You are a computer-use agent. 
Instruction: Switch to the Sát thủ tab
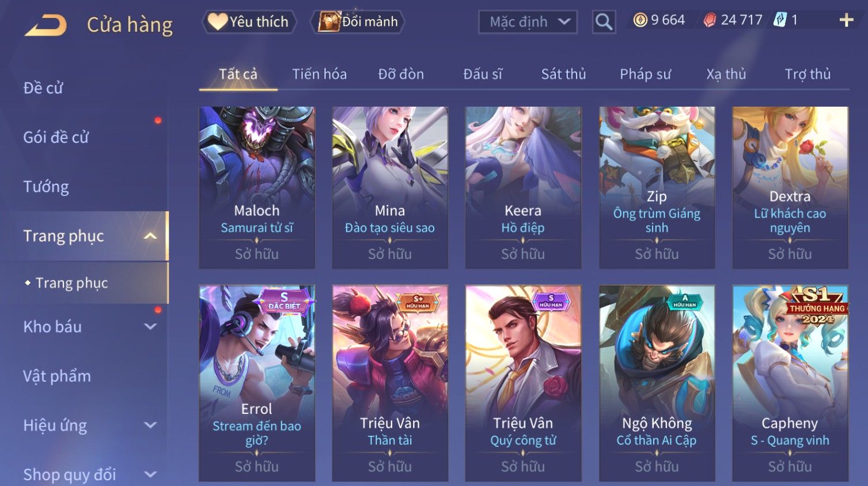[x=563, y=74]
